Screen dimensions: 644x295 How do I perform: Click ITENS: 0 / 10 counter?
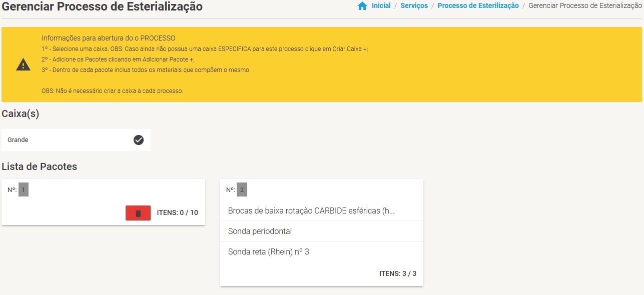tap(177, 213)
